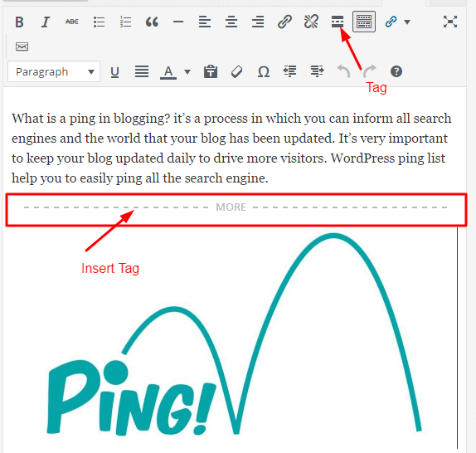Toggle underline formatting
The width and height of the screenshot is (476, 453).
click(x=114, y=72)
